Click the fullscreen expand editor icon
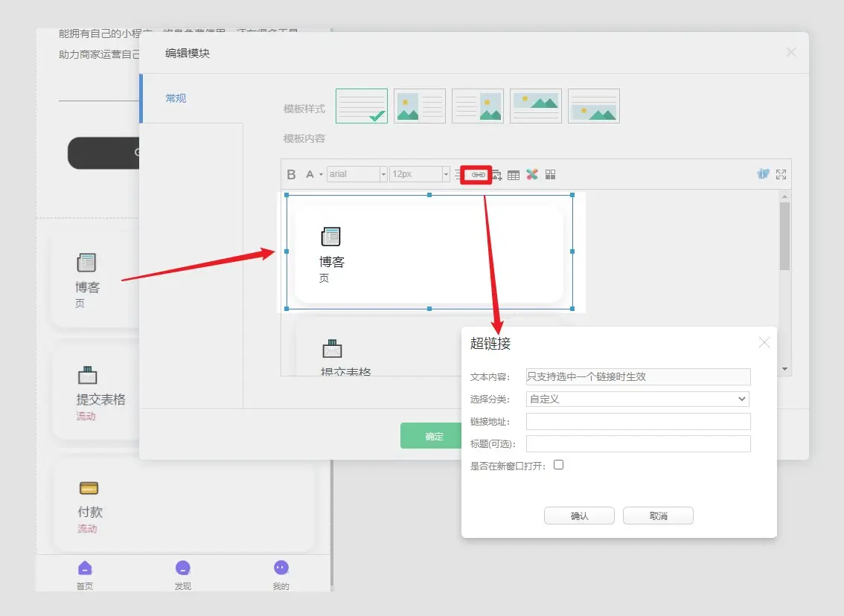The image size is (844, 616). [781, 175]
